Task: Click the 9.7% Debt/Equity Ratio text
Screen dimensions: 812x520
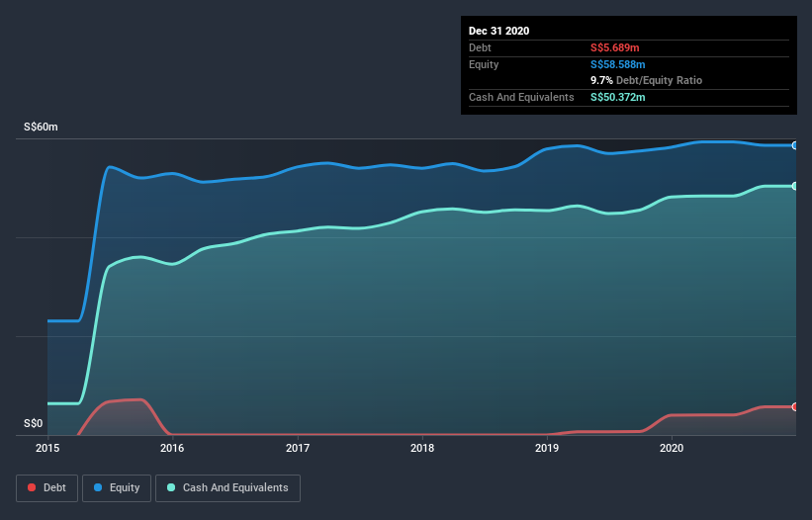Action: [646, 81]
